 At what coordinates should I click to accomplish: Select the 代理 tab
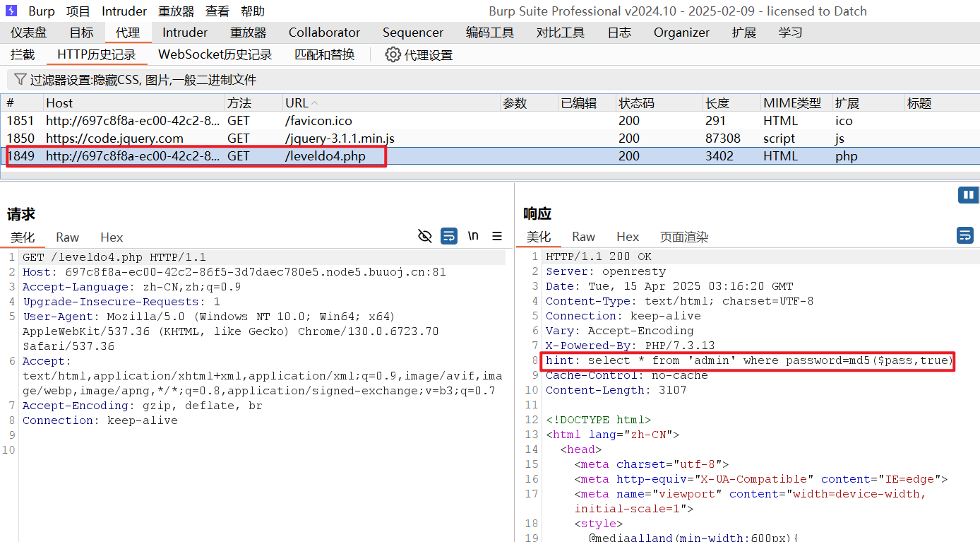(129, 33)
